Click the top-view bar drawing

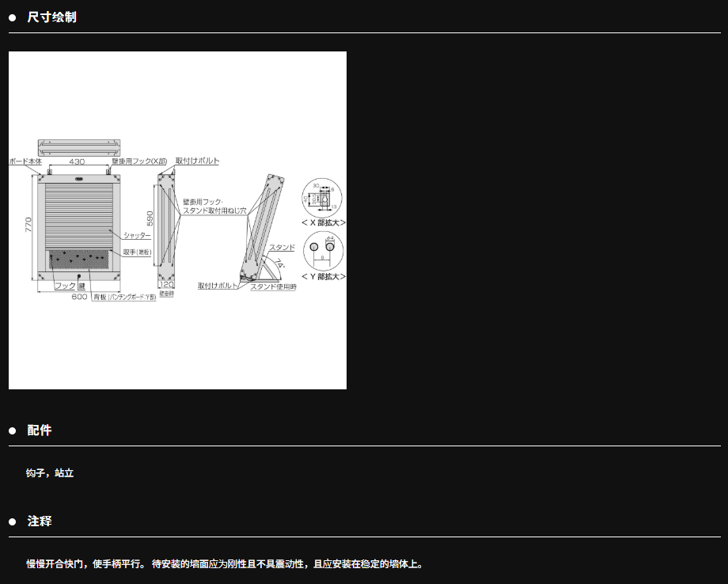[x=78, y=147]
